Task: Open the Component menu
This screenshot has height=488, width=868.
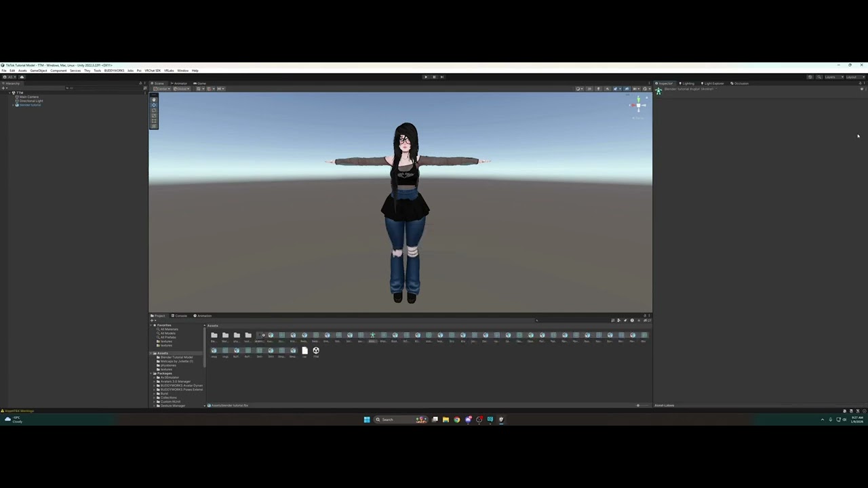Action: click(x=58, y=70)
